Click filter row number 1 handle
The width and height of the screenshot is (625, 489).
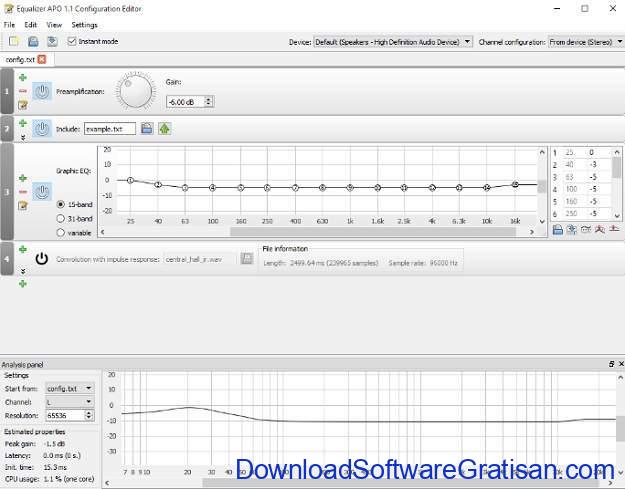coord(7,91)
